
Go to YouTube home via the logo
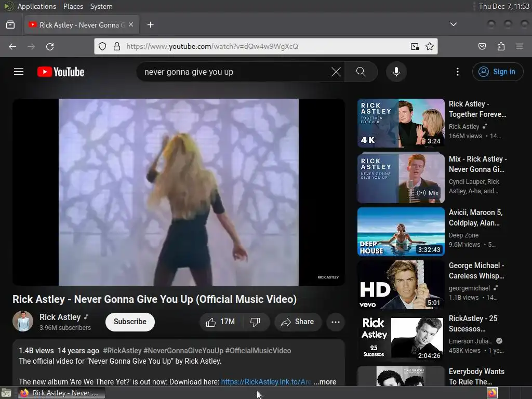click(61, 72)
